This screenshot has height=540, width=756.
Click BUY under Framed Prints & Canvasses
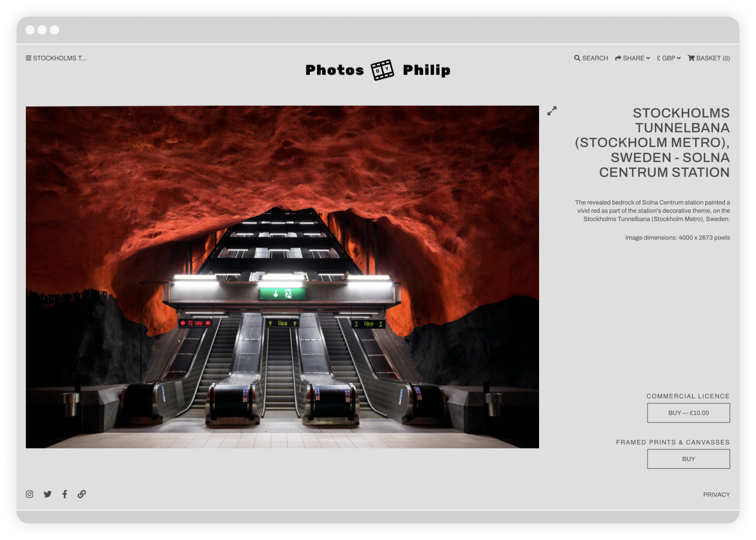click(688, 458)
